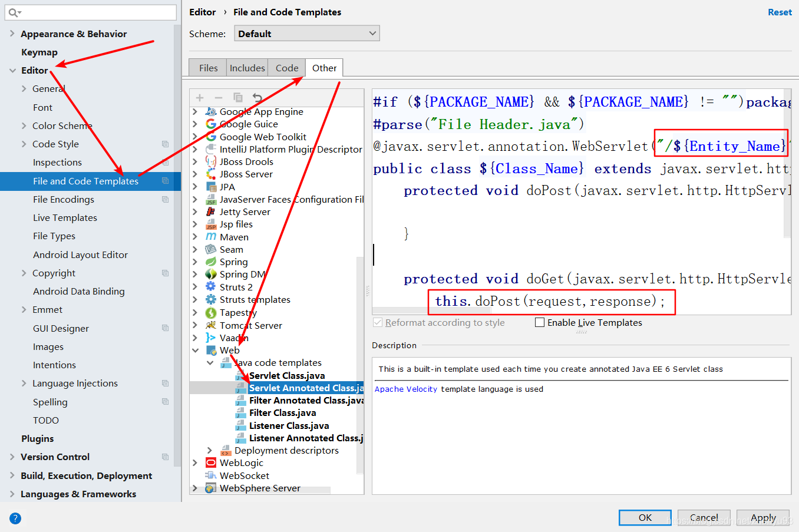The width and height of the screenshot is (799, 532).
Task: Select Servlet Class.java template
Action: (287, 375)
